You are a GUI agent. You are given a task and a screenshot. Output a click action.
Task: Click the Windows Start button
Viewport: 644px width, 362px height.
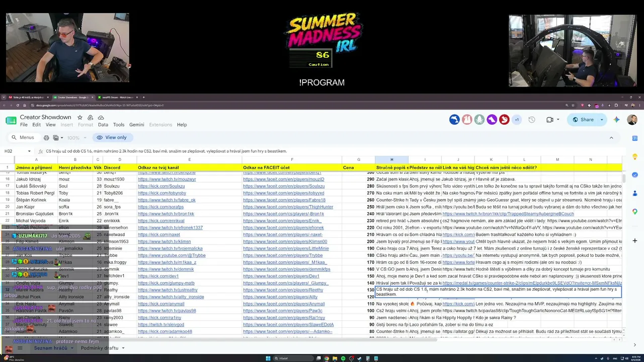click(268, 358)
